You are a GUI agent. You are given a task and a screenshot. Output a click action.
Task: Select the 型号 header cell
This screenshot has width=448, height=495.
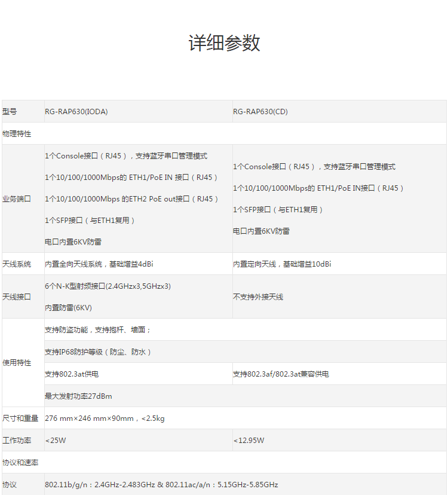click(23, 111)
